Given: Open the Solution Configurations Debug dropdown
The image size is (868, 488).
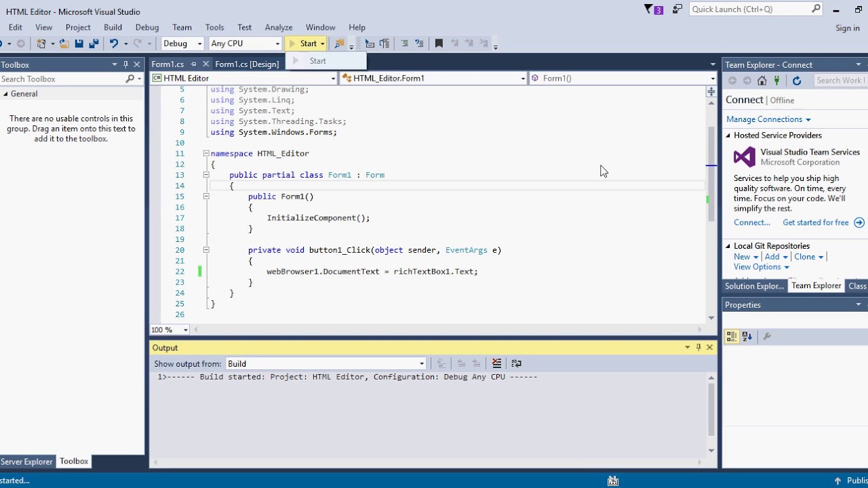Looking at the screenshot, I should click(x=199, y=43).
